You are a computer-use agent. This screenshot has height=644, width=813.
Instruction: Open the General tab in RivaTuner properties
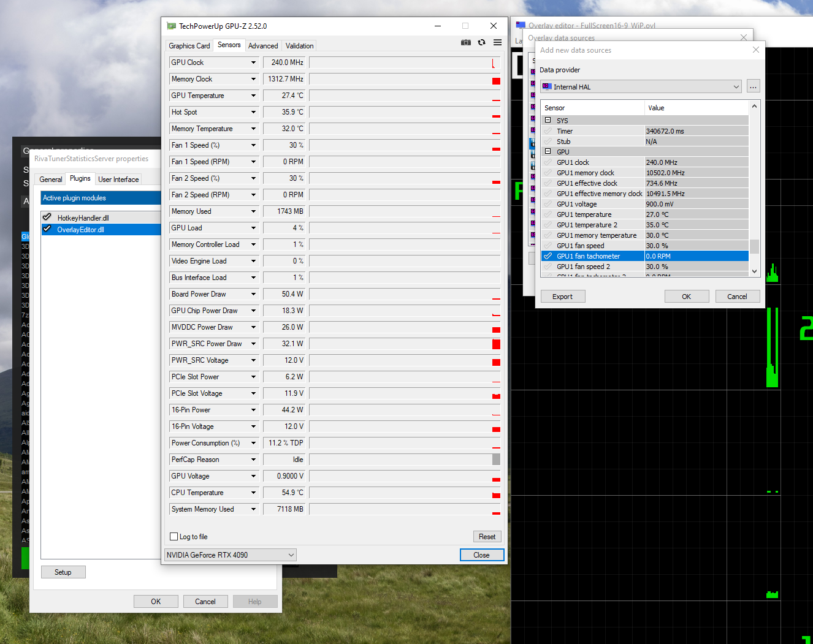pos(51,180)
